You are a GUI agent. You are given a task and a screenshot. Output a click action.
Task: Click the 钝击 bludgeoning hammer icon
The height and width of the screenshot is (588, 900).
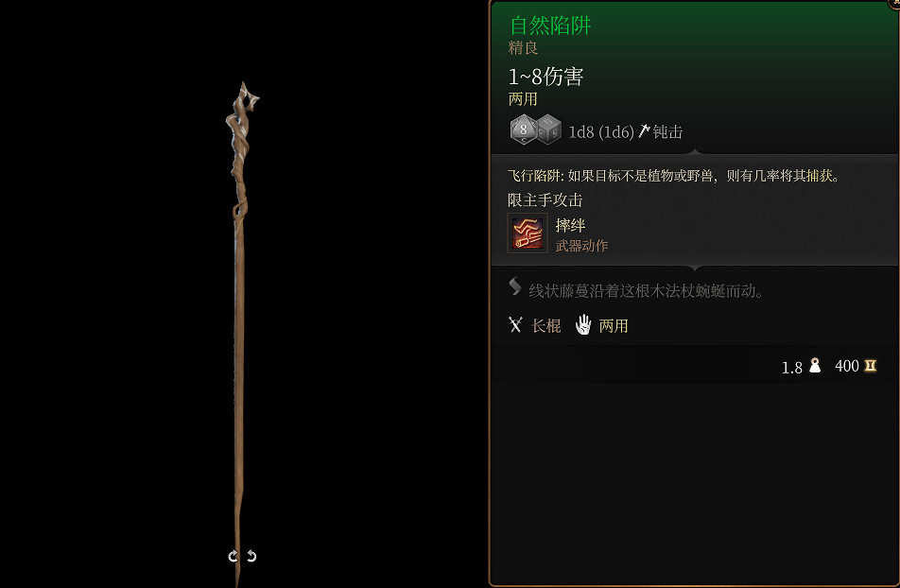pyautogui.click(x=644, y=131)
